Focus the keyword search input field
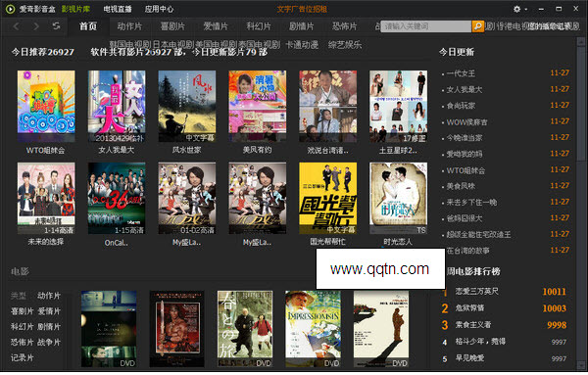This screenshot has height=375, width=588. coord(426,26)
